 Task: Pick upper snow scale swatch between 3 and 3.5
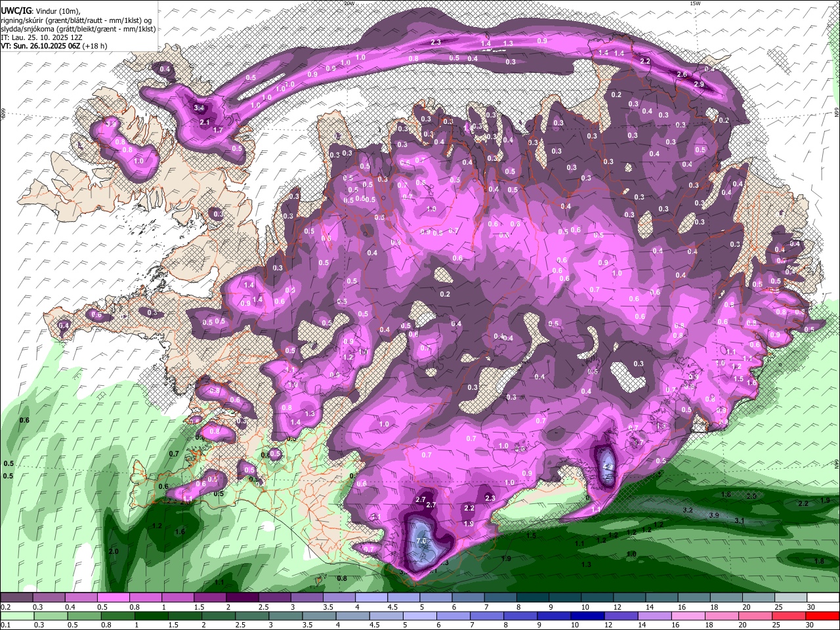[x=307, y=598]
